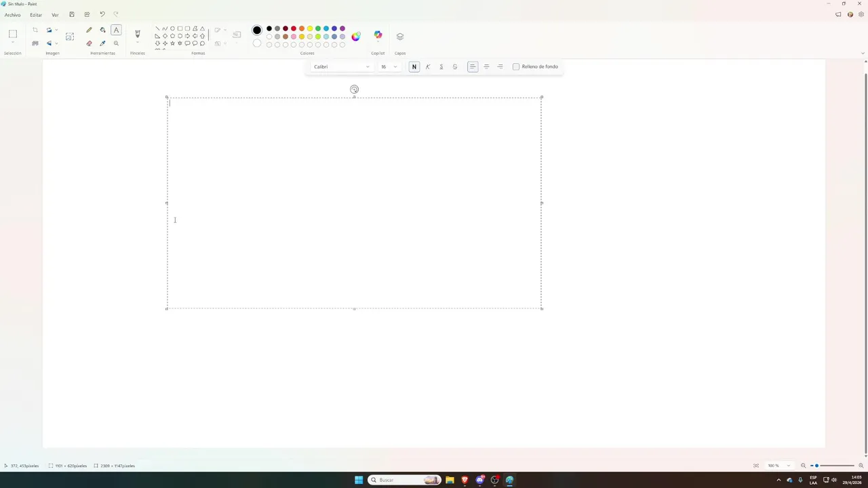Align text to the right
This screenshot has width=868, height=488.
coord(500,66)
